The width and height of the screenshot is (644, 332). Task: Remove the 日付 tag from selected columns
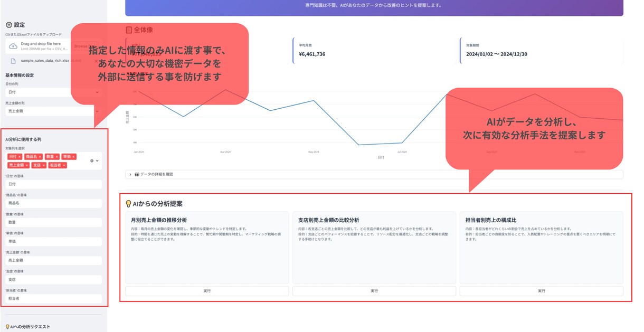20,157
